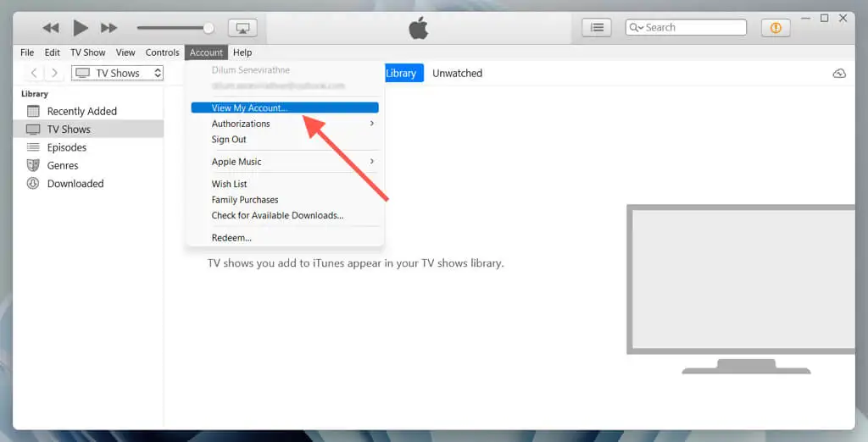Expand the Apple Music submenu
This screenshot has height=442, width=868.
(x=285, y=162)
